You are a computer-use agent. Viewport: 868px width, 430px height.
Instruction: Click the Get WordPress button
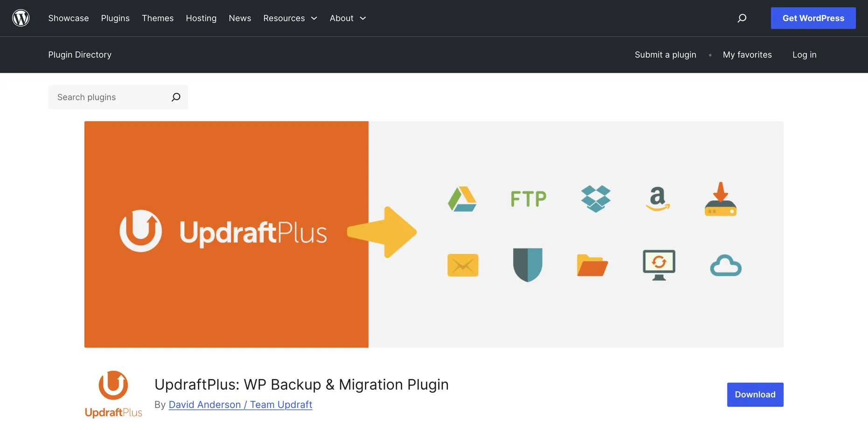point(813,18)
